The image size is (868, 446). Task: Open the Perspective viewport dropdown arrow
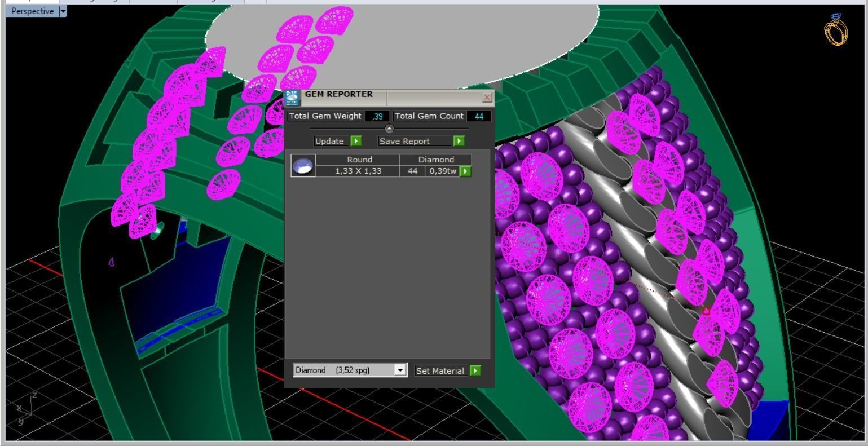click(62, 11)
